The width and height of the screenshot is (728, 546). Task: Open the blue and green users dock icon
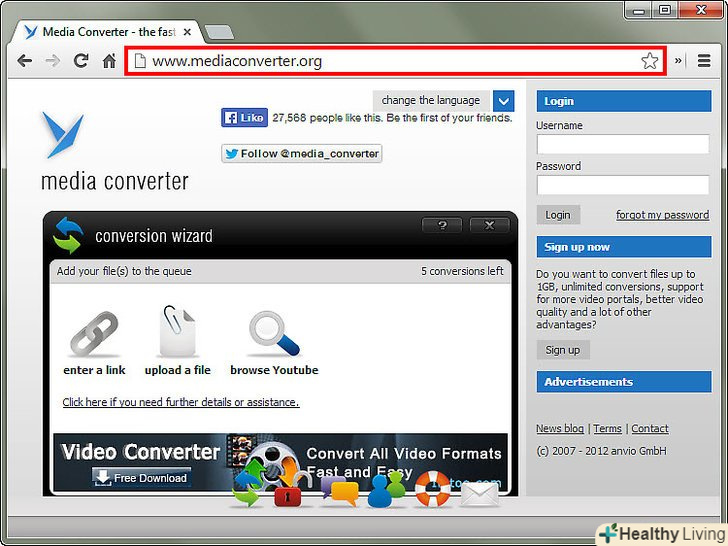(386, 490)
